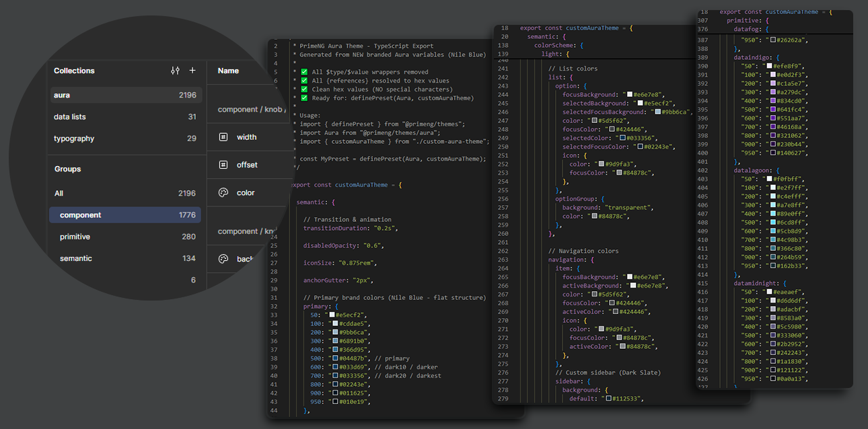Select the All group
This screenshot has height=429, width=868.
[x=126, y=194]
